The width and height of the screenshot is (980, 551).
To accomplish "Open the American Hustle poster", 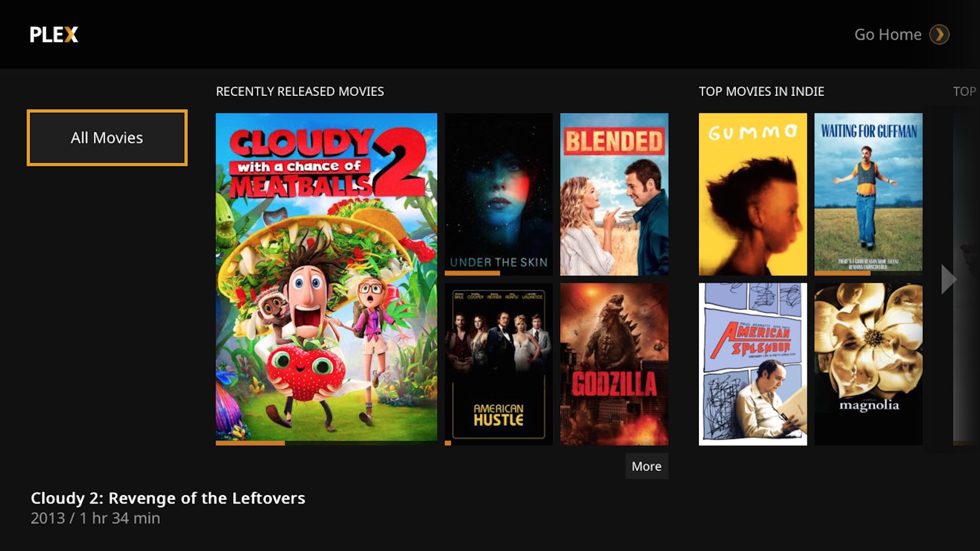I will coord(499,364).
